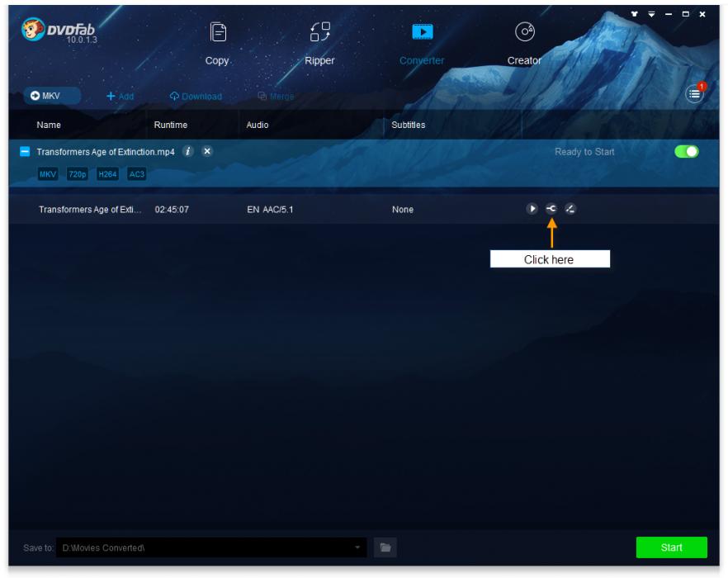Expand the Save to path dropdown arrow
The image size is (728, 578).
(357, 547)
